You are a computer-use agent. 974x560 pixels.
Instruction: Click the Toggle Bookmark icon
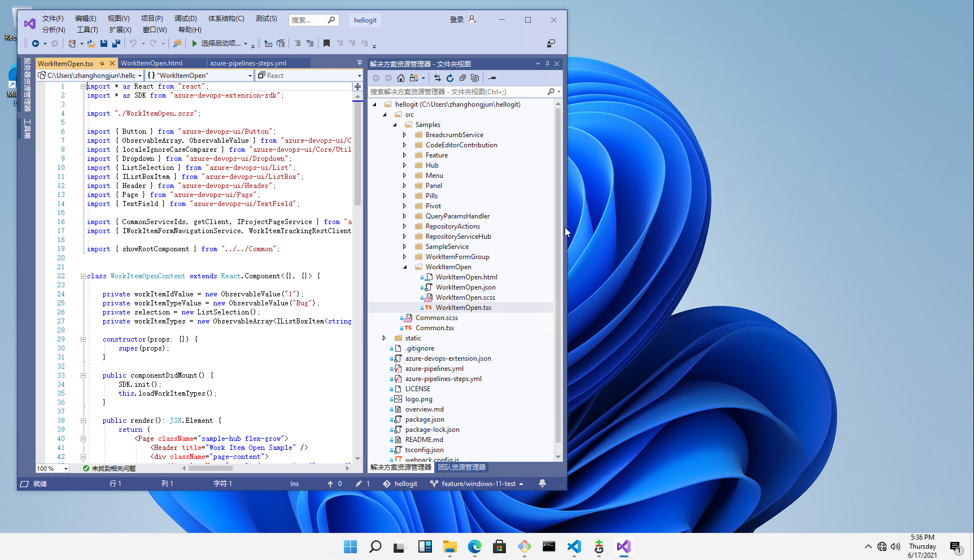tap(326, 43)
